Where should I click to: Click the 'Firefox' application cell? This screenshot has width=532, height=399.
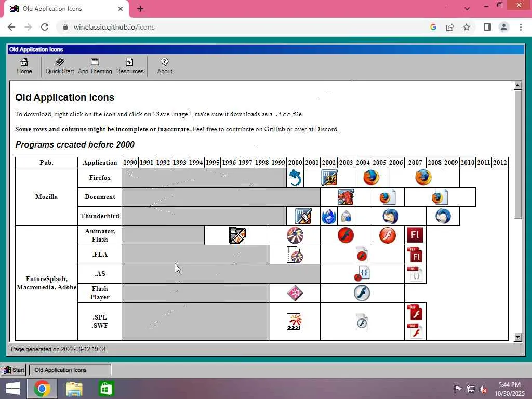100,178
